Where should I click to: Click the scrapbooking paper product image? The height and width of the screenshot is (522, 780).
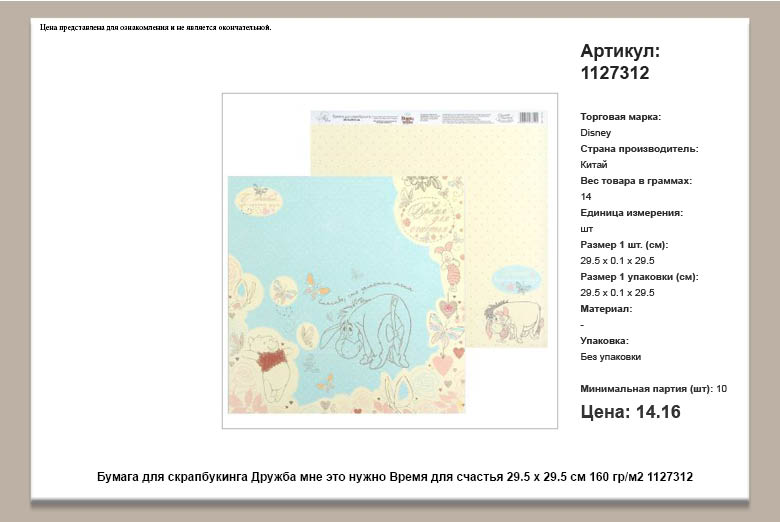pyautogui.click(x=390, y=261)
